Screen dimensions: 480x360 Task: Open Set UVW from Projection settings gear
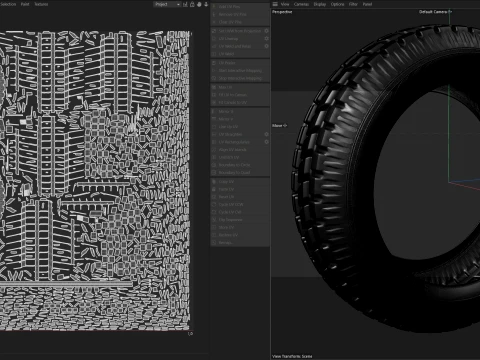tap(266, 31)
